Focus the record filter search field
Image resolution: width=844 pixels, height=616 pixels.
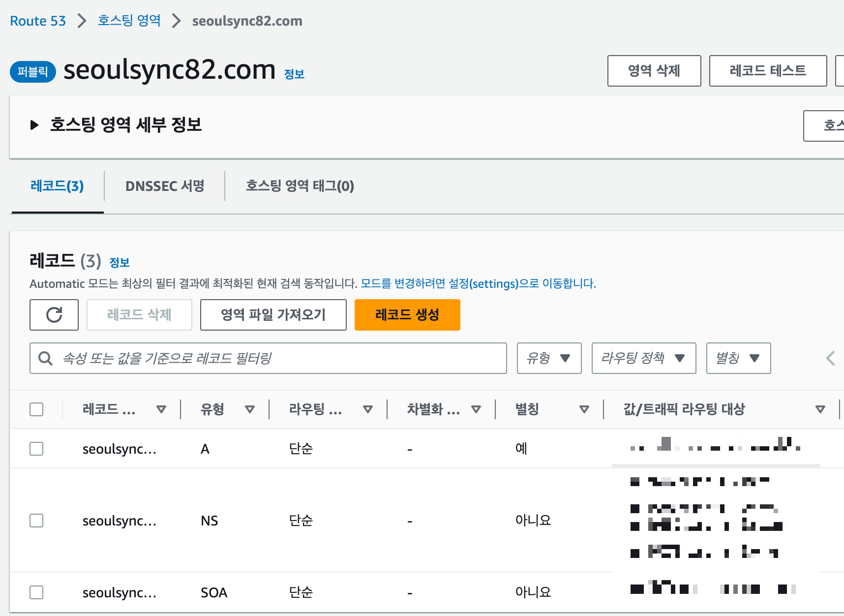point(268,358)
